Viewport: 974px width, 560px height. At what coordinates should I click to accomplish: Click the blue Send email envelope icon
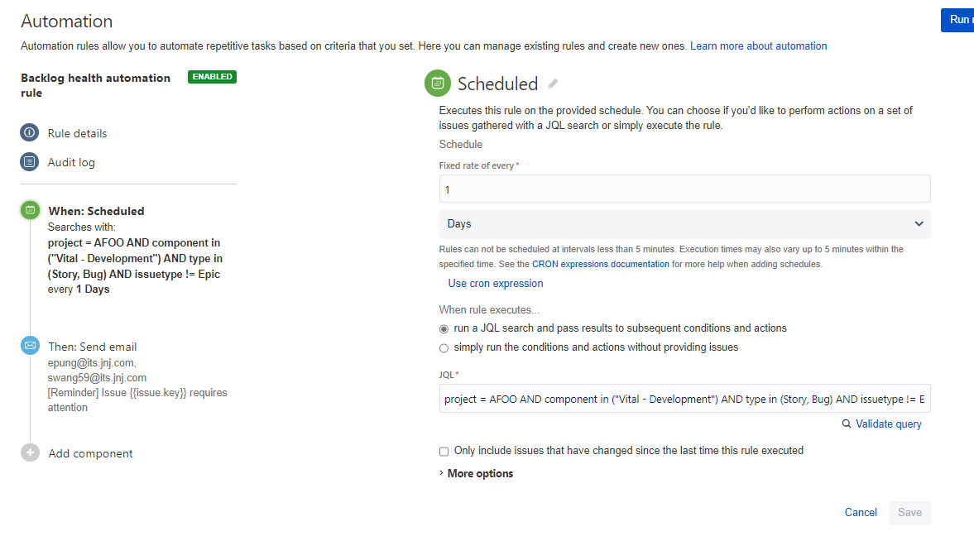tap(30, 345)
